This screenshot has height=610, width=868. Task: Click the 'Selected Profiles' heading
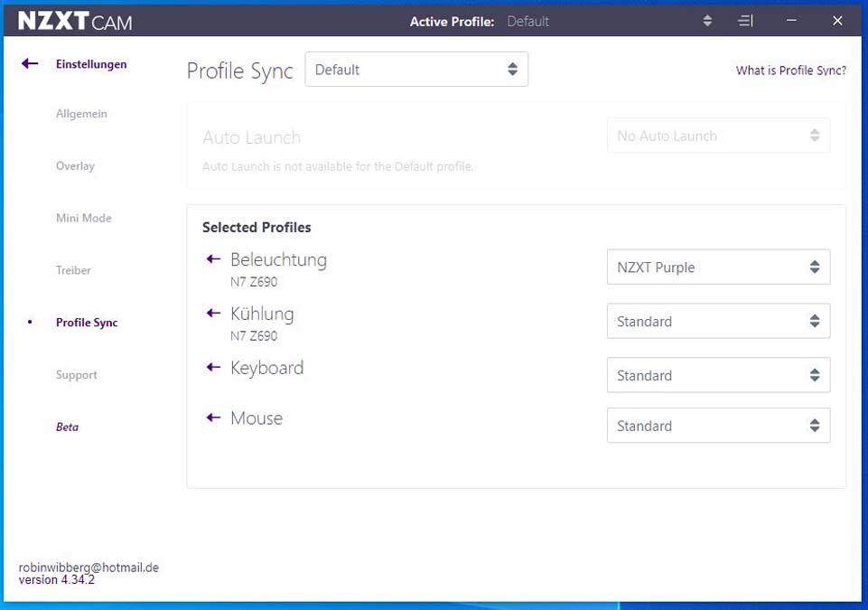click(257, 227)
